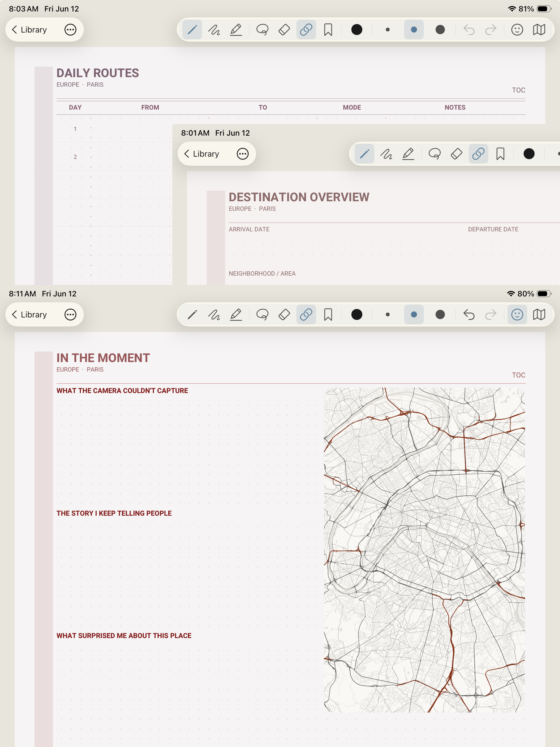The image size is (560, 747).
Task: Redo in the In The Moment toolbar
Action: click(x=491, y=315)
